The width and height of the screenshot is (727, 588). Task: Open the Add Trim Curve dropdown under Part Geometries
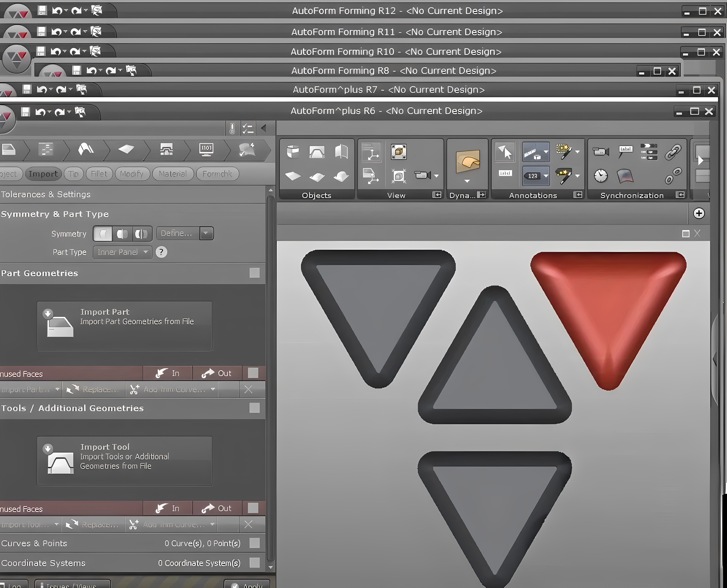point(213,389)
